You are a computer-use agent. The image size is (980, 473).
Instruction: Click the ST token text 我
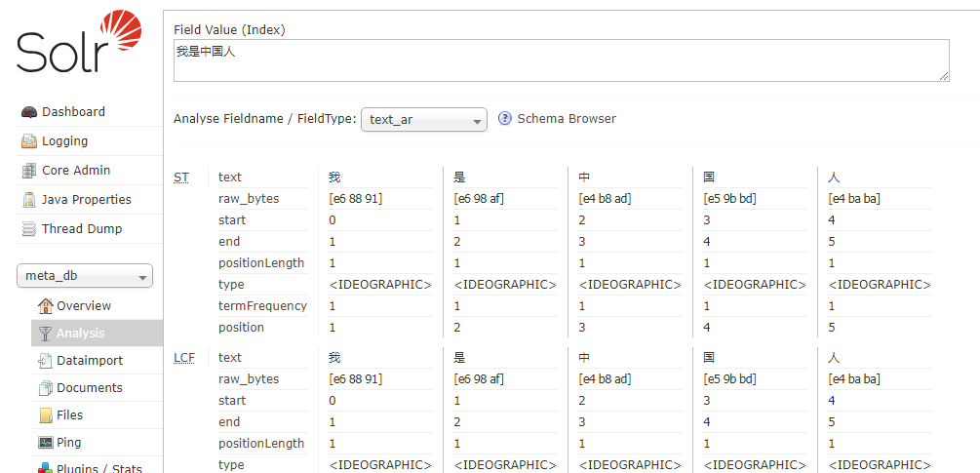(334, 177)
